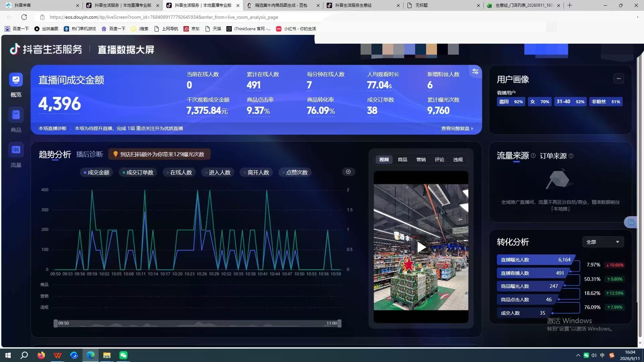The image size is (644, 362).
Task: Click the 到店扫码 exposure tip banner
Action: click(159, 154)
